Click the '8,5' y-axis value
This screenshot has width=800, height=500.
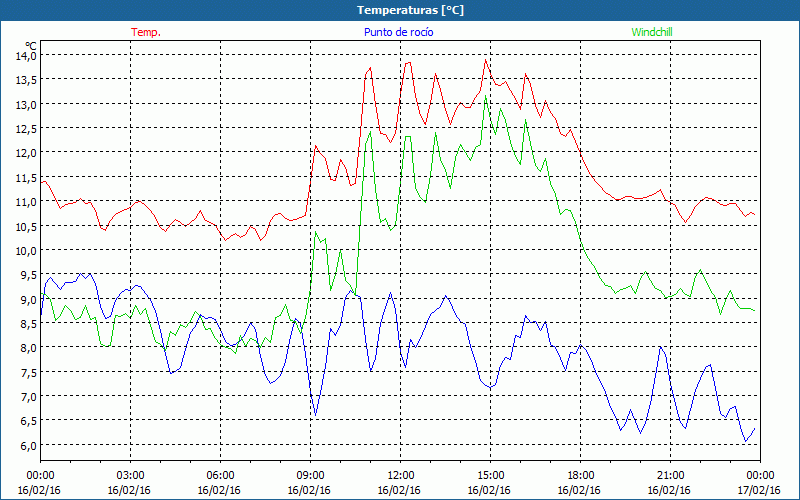point(29,323)
